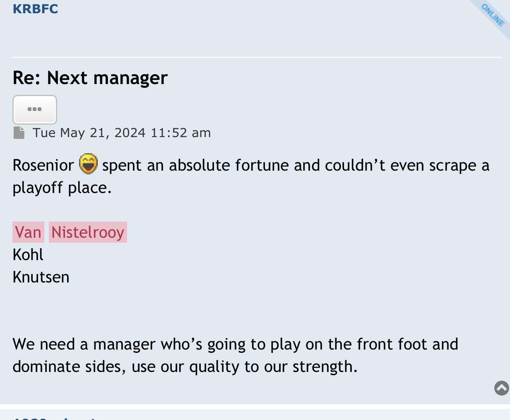Click the text "playoff place."
The image size is (510, 420).
tap(62, 188)
